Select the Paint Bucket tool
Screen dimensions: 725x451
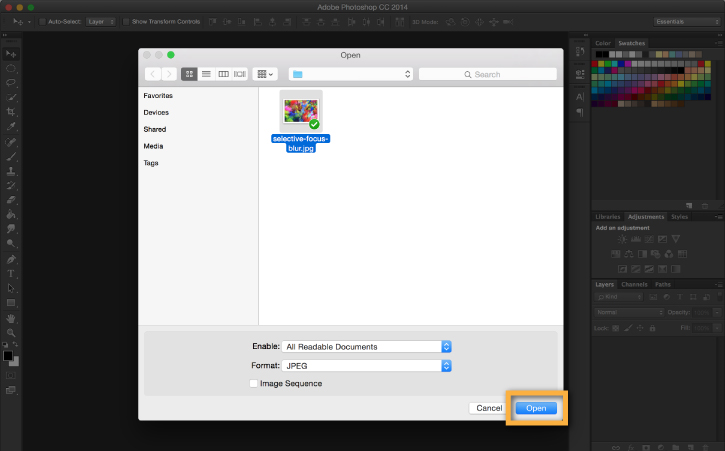click(x=11, y=214)
